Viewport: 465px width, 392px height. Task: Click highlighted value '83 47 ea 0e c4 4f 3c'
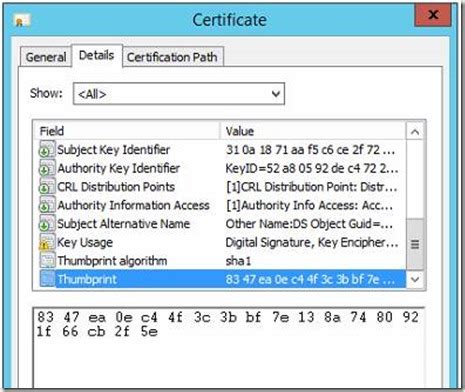pyautogui.click(x=310, y=279)
